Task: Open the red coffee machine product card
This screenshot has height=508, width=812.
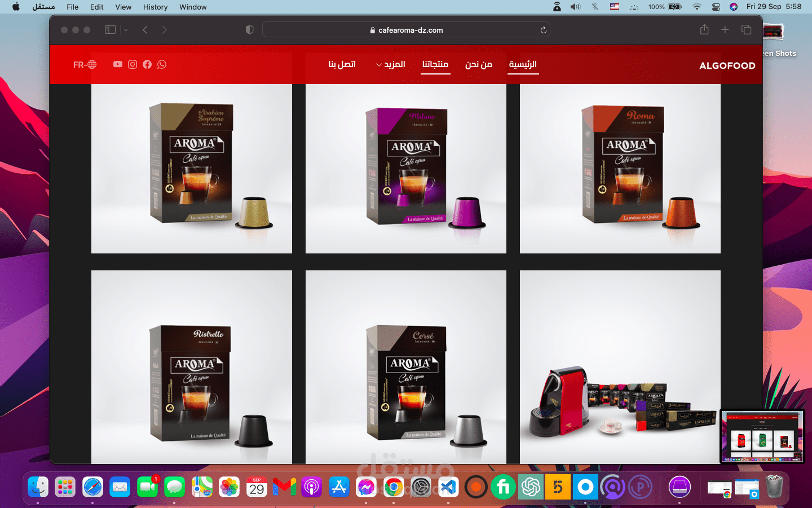Action: 620,367
